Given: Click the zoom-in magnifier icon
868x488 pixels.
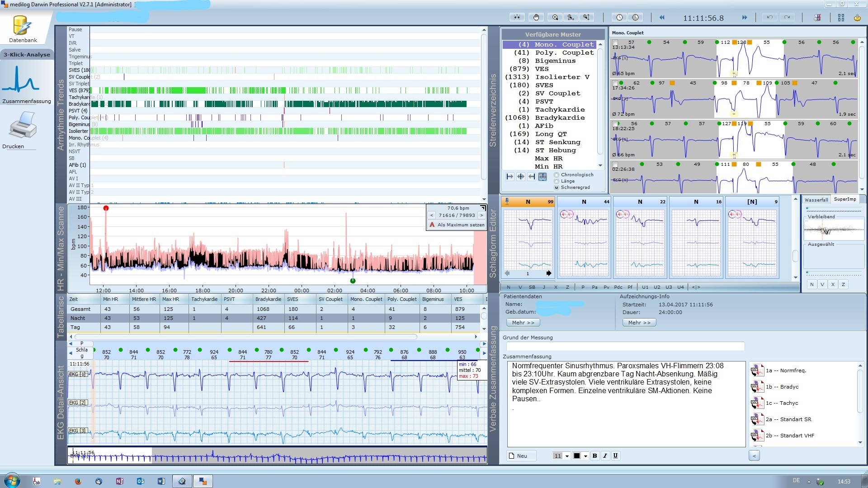Looking at the screenshot, I should 555,17.
